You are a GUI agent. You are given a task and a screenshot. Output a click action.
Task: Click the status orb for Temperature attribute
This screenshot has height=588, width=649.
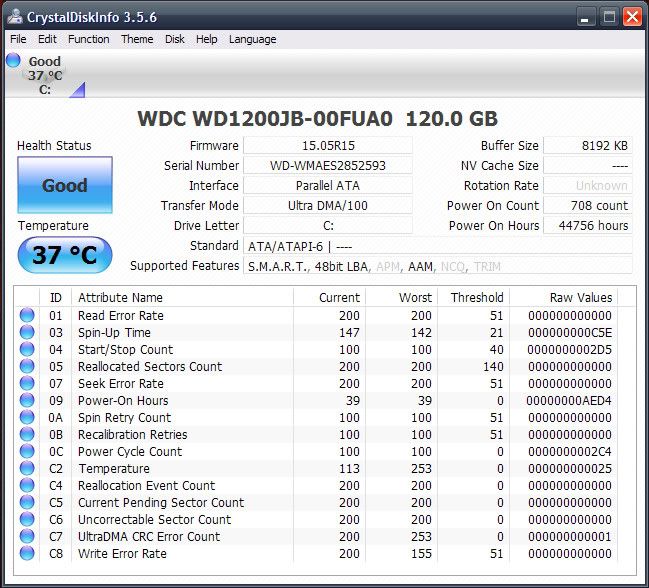[27, 468]
